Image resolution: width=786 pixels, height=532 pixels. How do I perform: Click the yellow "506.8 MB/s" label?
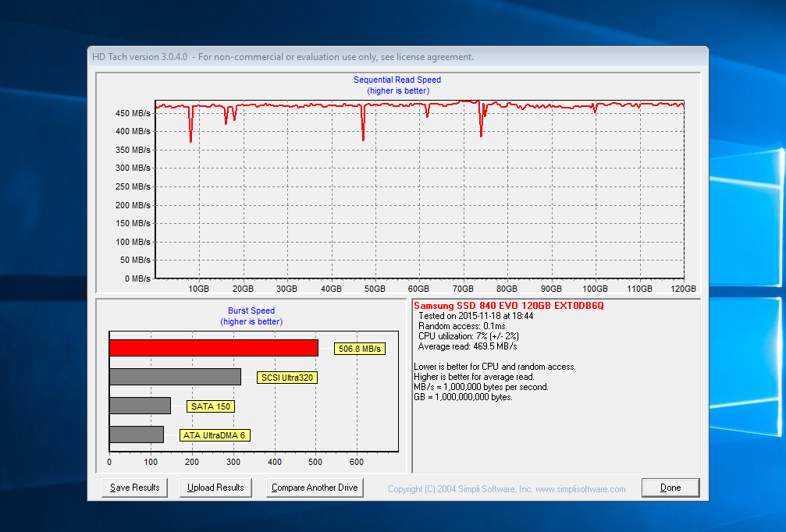(359, 349)
